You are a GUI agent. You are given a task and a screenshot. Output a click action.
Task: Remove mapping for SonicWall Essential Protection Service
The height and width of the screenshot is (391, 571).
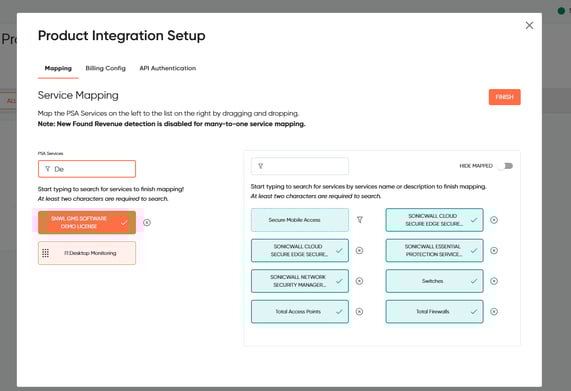pos(494,250)
